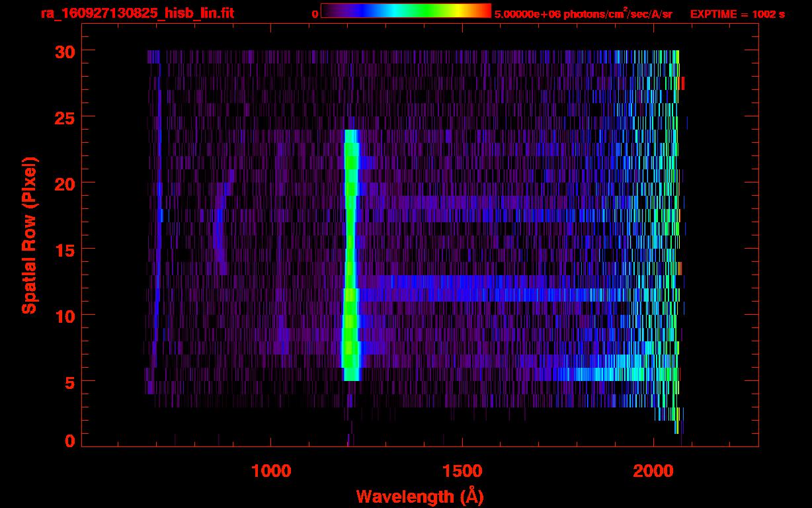812x508 pixels.
Task: Click the filename ra_160927130825_hisb_lin.fit
Action: [x=137, y=13]
